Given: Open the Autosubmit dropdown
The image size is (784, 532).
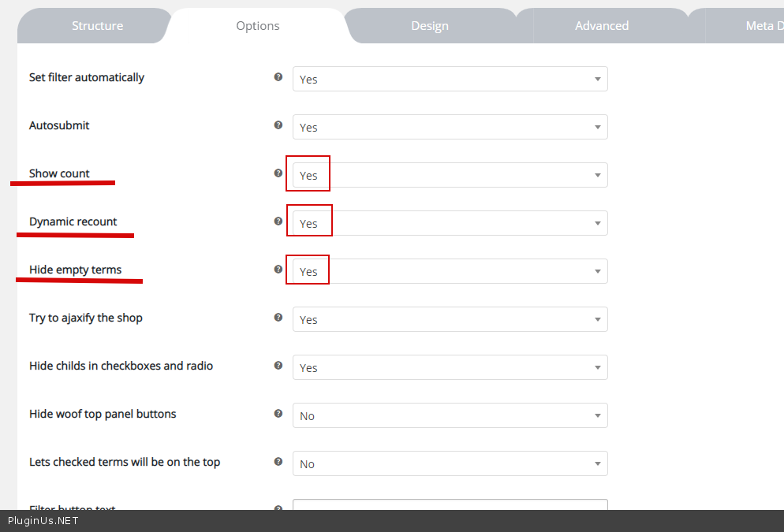Looking at the screenshot, I should (x=450, y=127).
